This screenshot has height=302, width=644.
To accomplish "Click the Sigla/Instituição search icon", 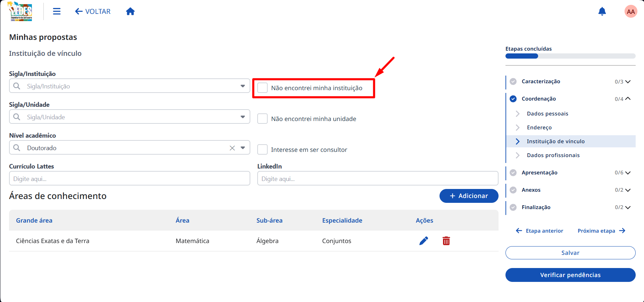I will 17,86.
